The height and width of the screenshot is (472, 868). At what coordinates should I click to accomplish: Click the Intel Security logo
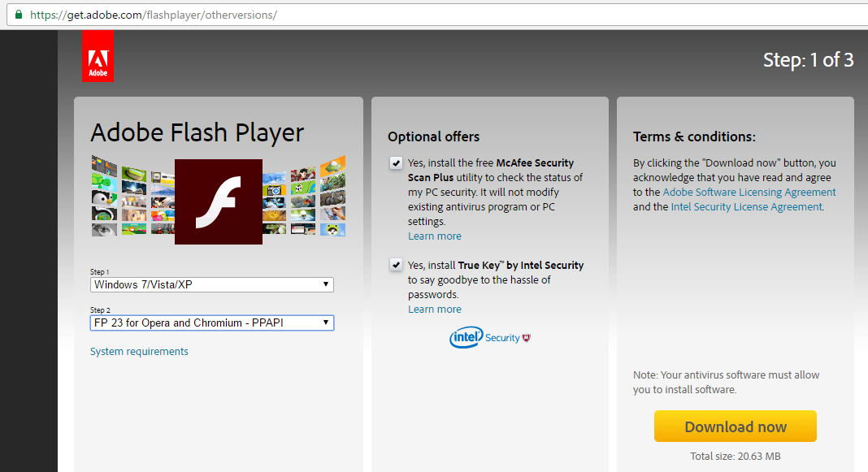tap(490, 337)
